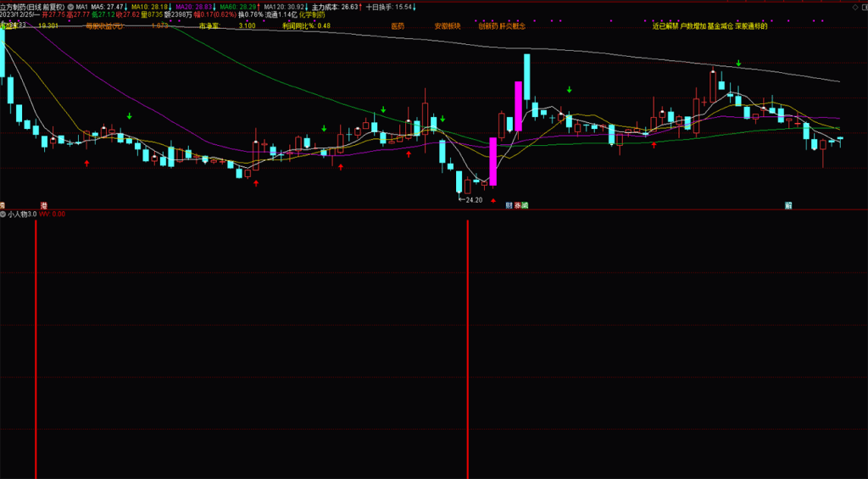868x479 pixels.
Task: Select the 安徽板块 sector label
Action: 447,26
